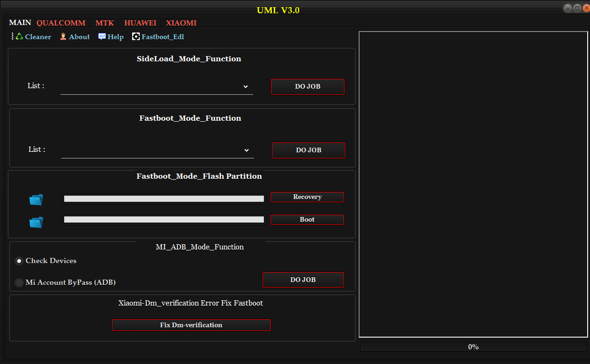This screenshot has width=590, height=364.
Task: Expand the Fastboot_Mode_Function list dropdown
Action: click(158, 150)
